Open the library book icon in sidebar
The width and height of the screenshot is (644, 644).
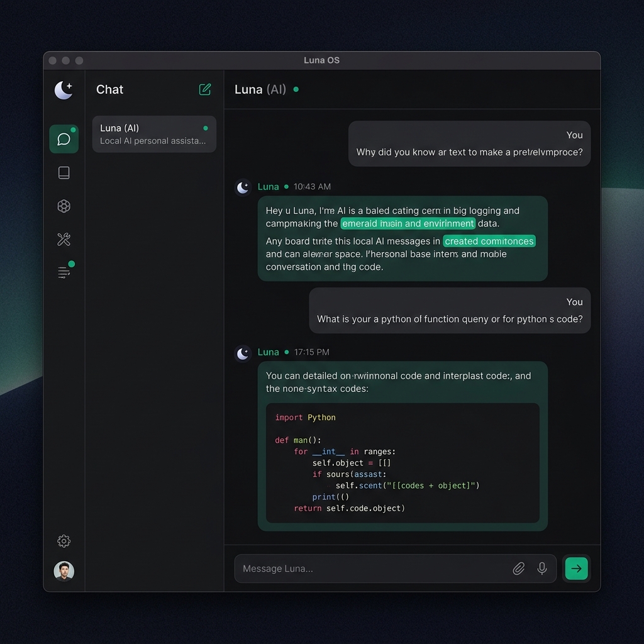click(x=64, y=172)
